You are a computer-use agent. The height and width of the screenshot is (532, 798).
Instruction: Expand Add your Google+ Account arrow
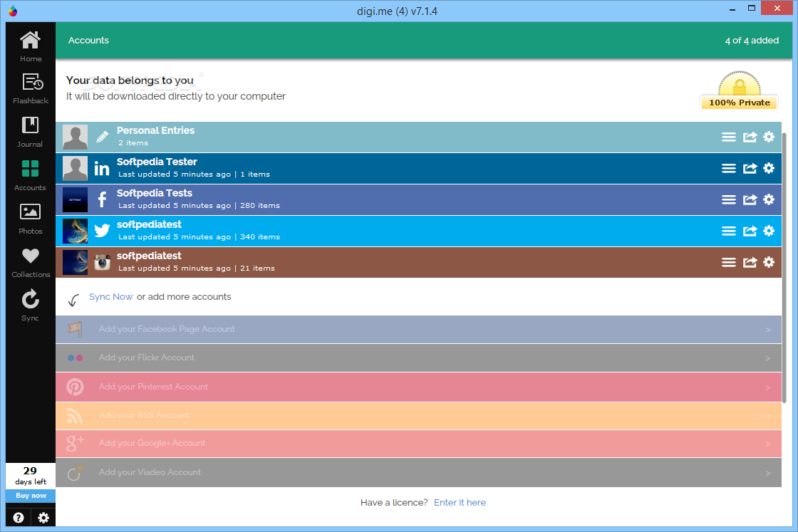click(768, 444)
